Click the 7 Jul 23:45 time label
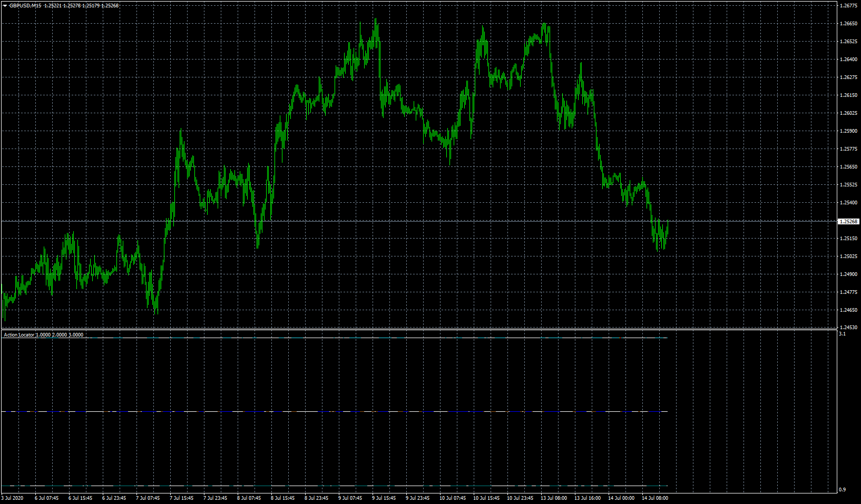861x504 pixels. pos(215,498)
